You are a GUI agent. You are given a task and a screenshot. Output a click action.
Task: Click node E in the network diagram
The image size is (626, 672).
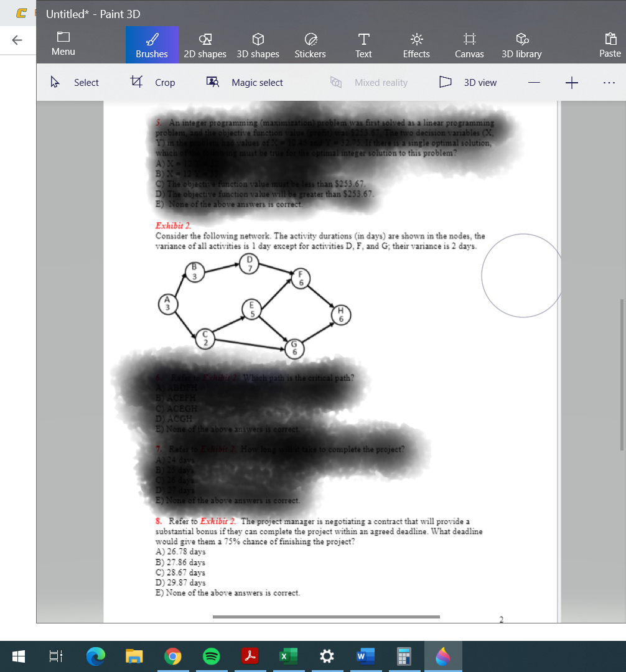click(251, 309)
